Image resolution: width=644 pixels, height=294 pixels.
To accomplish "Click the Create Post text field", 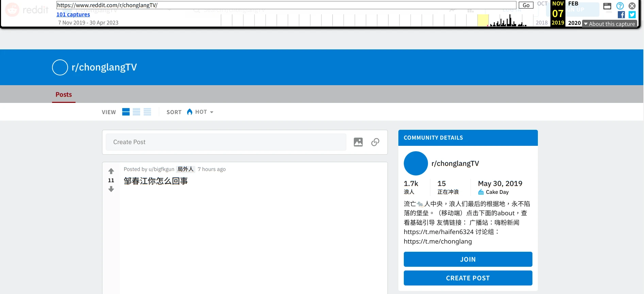I will pos(226,142).
